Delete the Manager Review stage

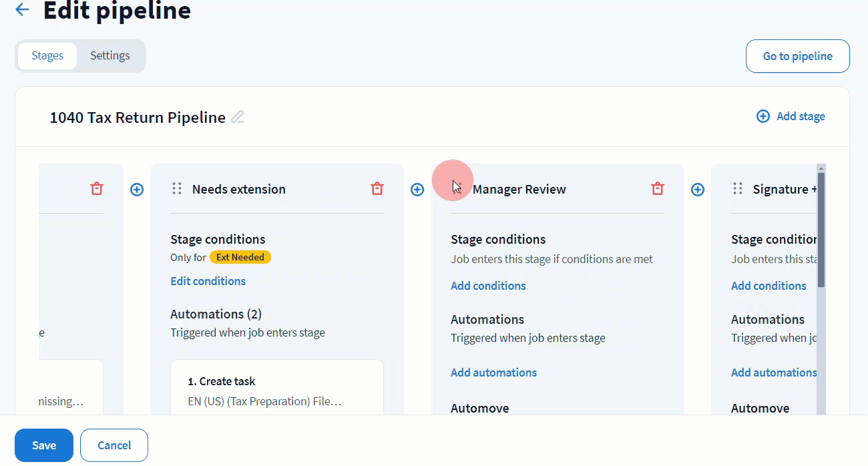(x=658, y=189)
